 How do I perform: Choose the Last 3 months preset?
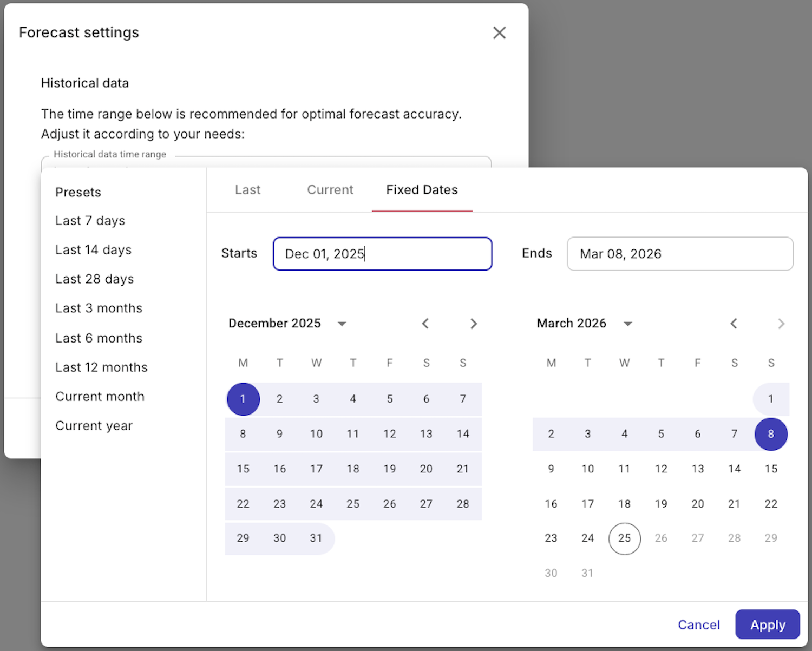(99, 308)
